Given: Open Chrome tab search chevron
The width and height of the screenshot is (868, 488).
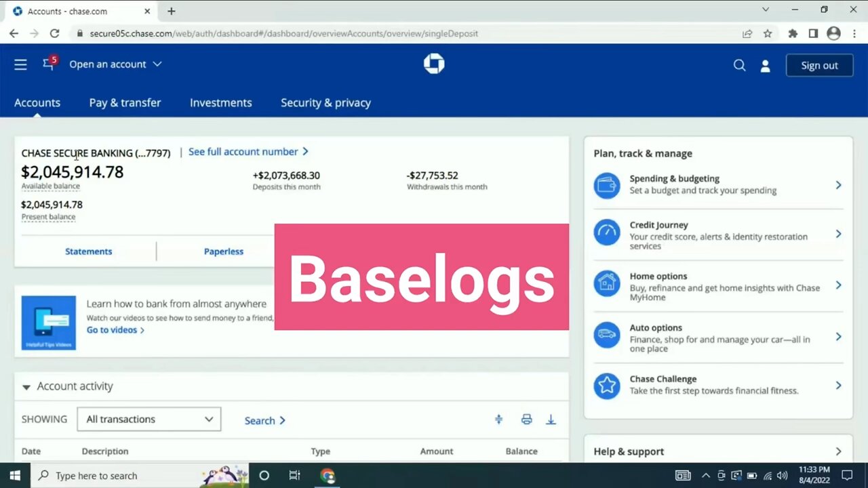Looking at the screenshot, I should click(766, 10).
